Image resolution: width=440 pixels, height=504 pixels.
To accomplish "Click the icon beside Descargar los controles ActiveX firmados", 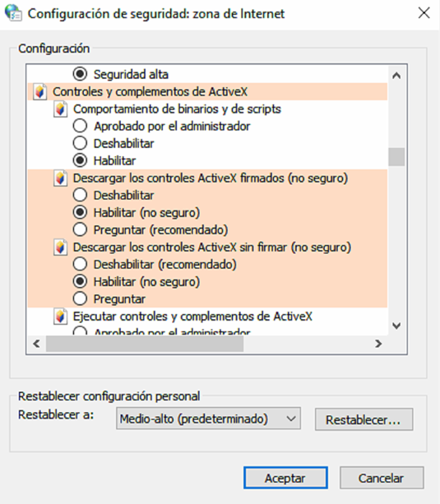I will click(x=60, y=178).
